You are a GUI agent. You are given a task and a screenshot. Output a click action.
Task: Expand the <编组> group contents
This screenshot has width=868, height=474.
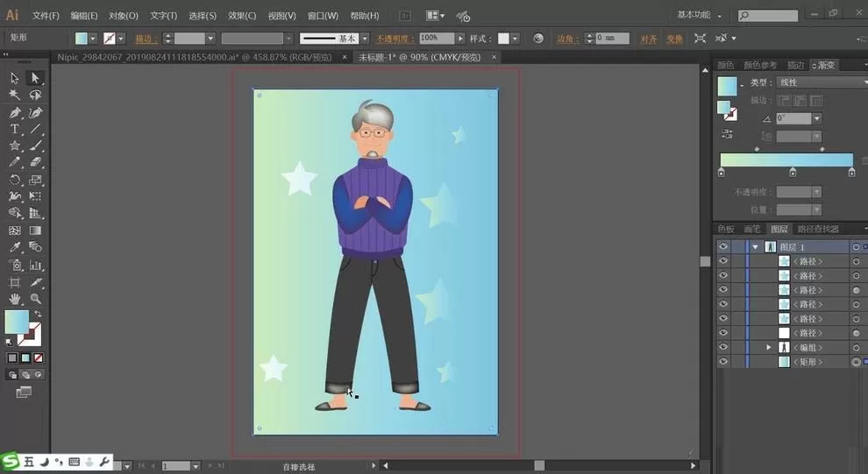[x=768, y=347]
